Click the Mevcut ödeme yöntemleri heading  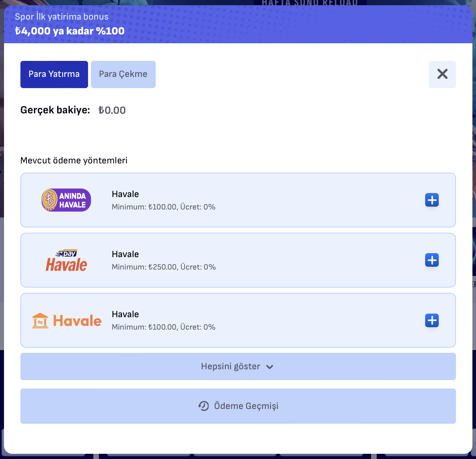pyautogui.click(x=74, y=160)
